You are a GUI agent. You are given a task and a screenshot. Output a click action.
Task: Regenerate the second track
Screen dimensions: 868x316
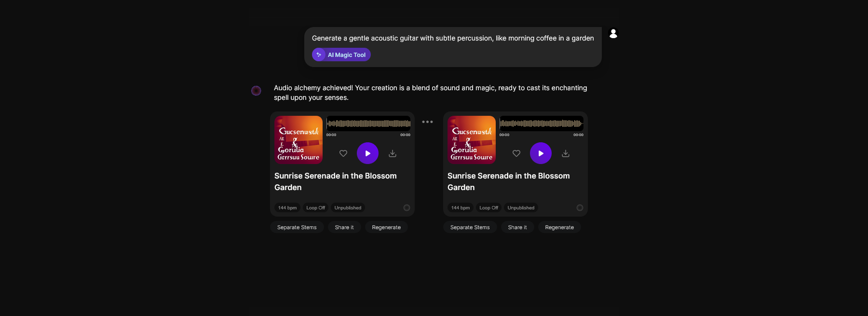559,227
